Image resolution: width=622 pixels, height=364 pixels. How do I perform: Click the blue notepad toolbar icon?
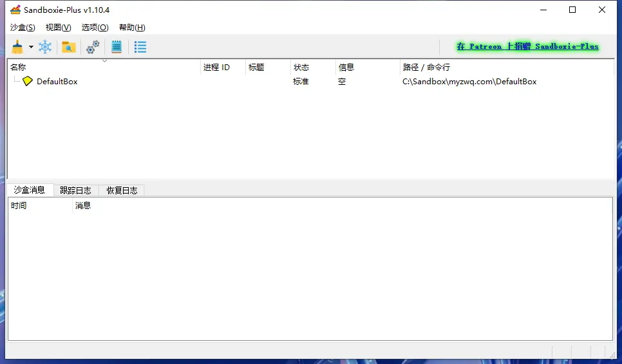[x=117, y=47]
